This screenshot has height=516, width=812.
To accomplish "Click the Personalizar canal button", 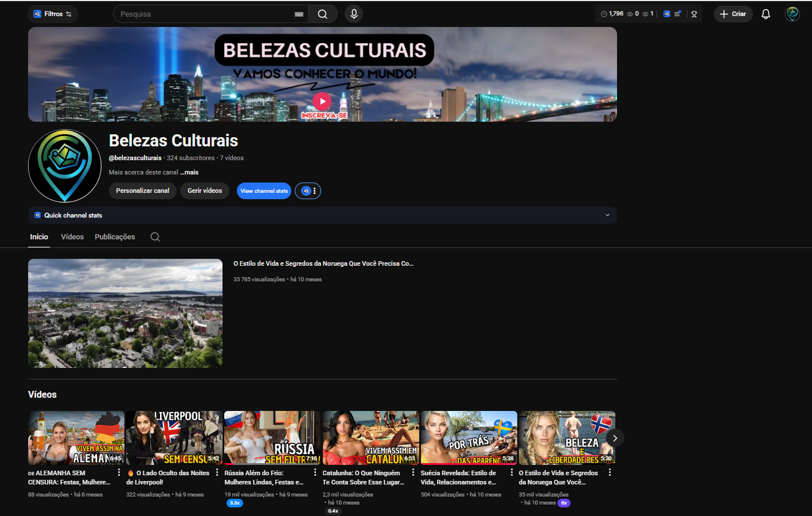I will click(143, 191).
